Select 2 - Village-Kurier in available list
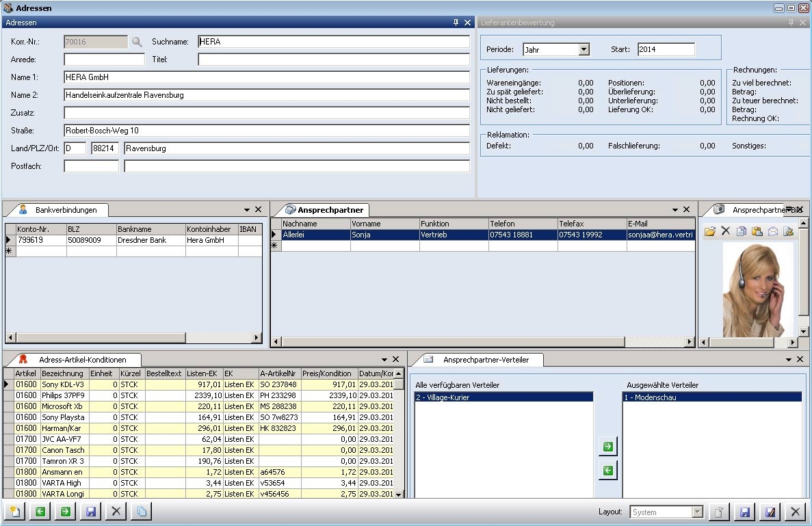 [504, 397]
